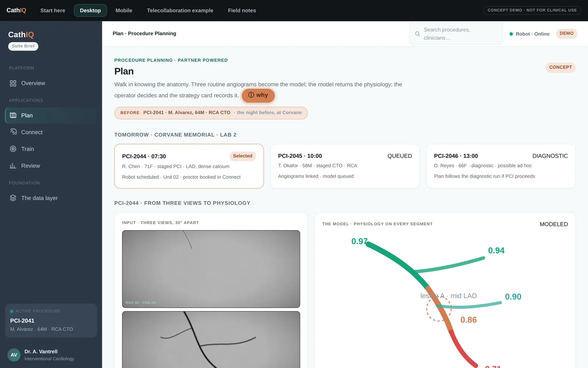This screenshot has width=588, height=368.
Task: Open the RAO 30 CRA 25 angiogram view
Action: pyautogui.click(x=211, y=269)
